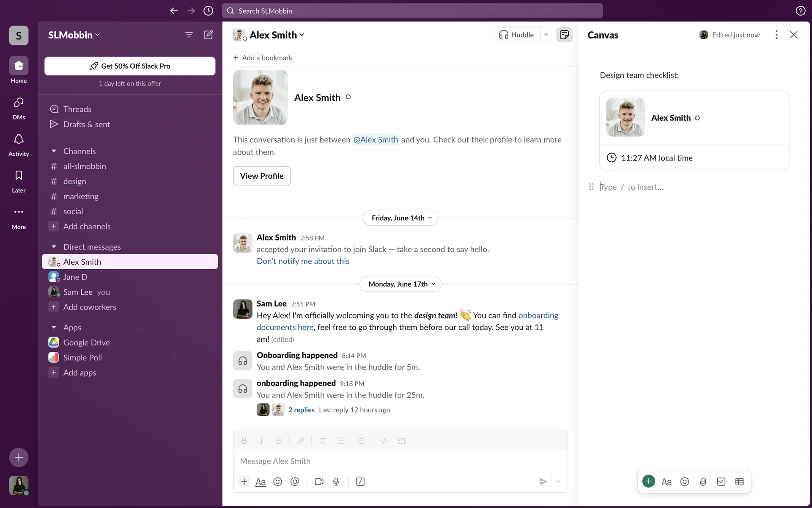This screenshot has width=812, height=508.
Task: Toggle bold formatting in message composer
Action: [x=244, y=441]
